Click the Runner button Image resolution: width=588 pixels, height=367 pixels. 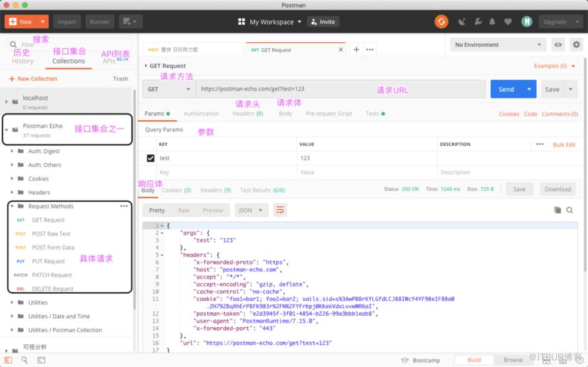[x=99, y=22]
